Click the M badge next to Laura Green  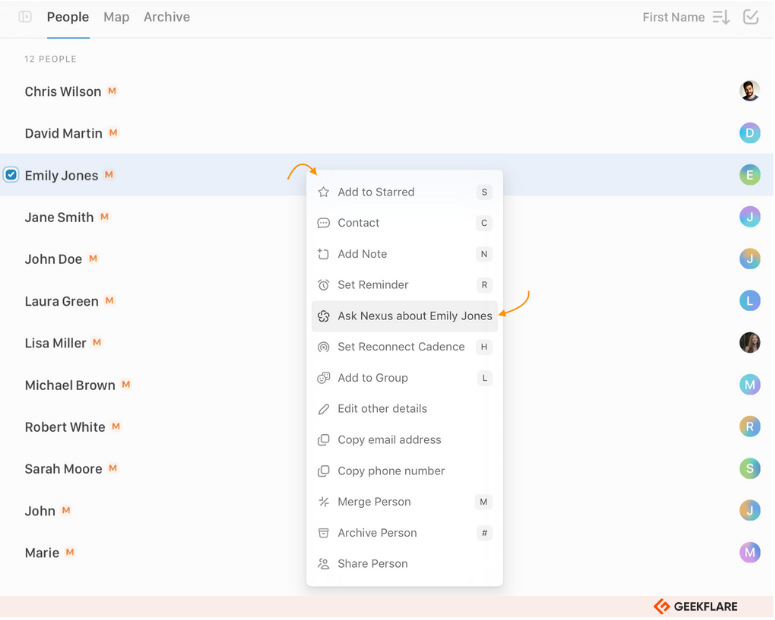point(110,300)
